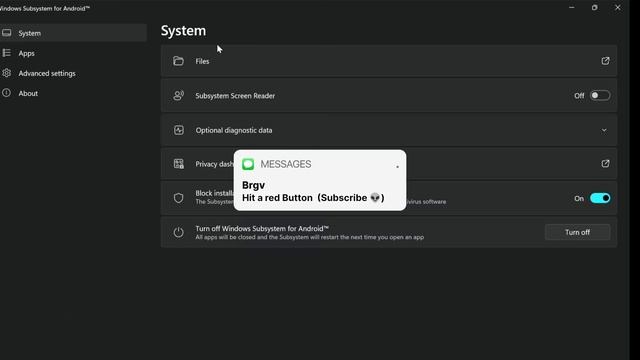
Task: Go to Advanced settings in the sidebar
Action: 73,73
